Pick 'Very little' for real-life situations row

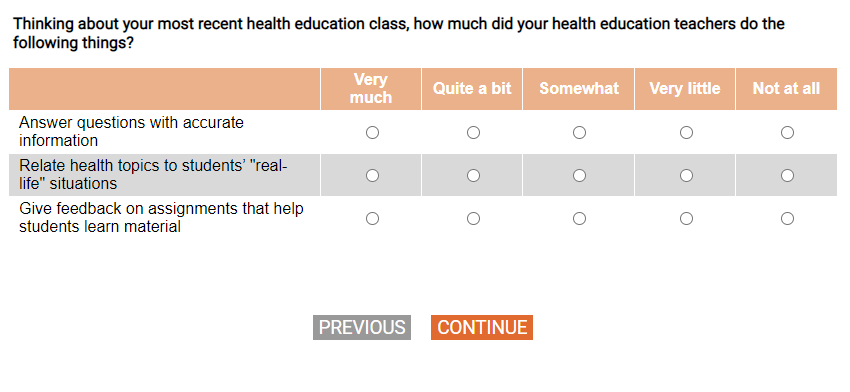coord(686,175)
